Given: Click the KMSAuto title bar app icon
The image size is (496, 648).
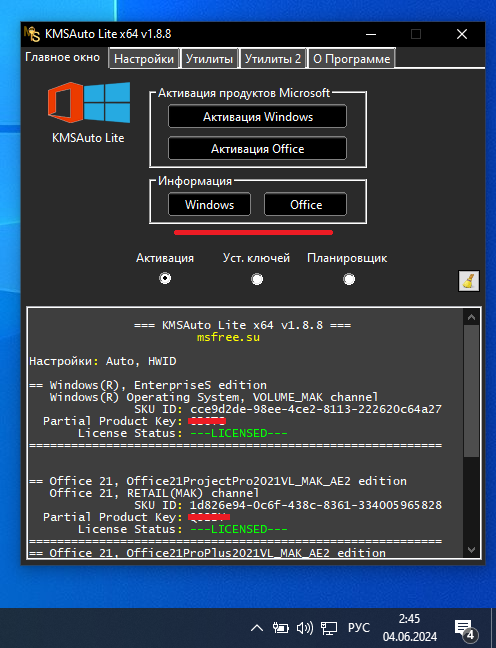Looking at the screenshot, I should tap(32, 34).
